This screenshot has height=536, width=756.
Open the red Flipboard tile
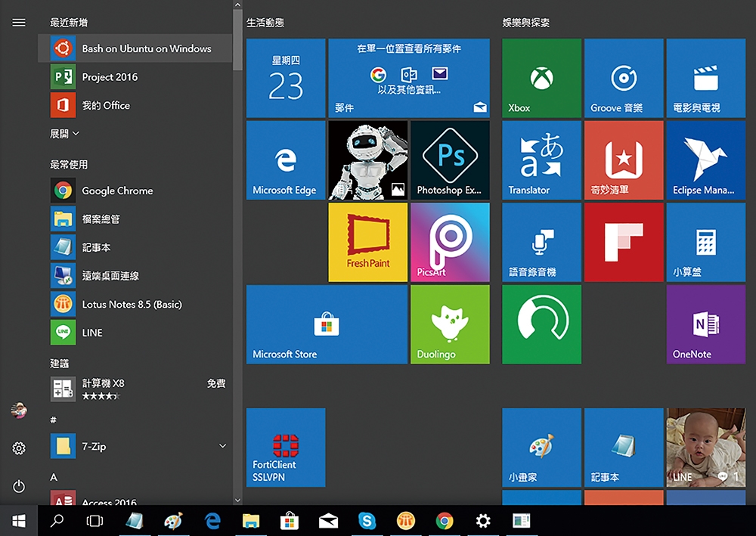click(624, 242)
